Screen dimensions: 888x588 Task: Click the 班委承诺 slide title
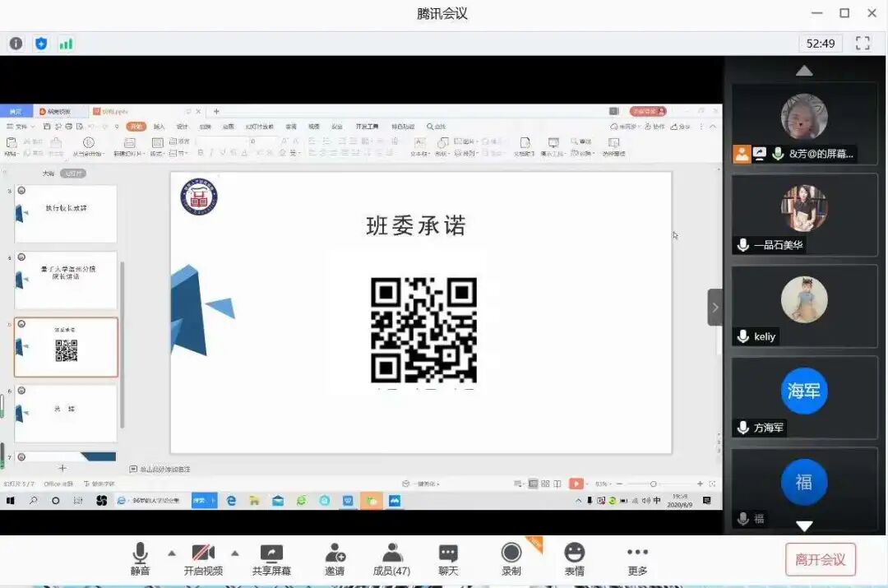click(416, 225)
